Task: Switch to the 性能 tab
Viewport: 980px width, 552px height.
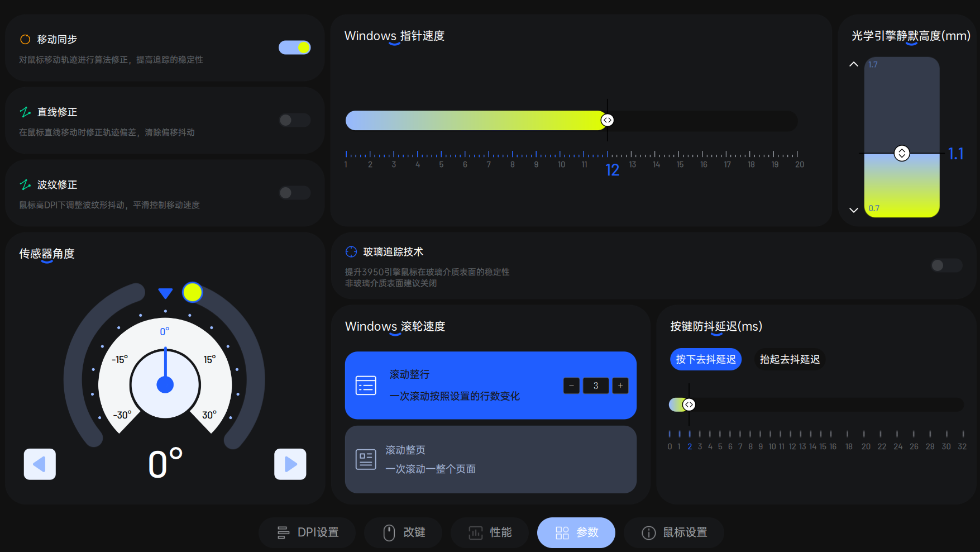Action: tap(490, 532)
